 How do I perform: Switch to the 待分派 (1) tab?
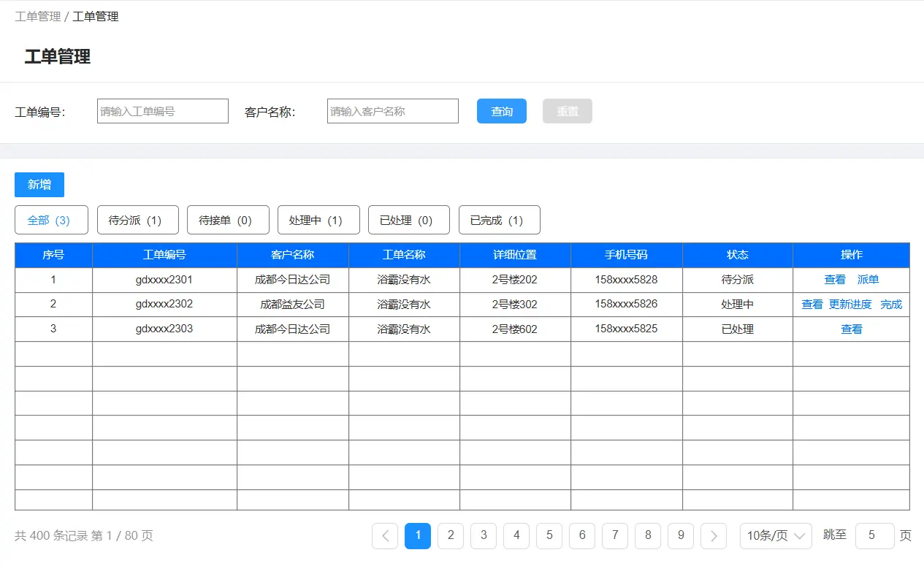(137, 220)
